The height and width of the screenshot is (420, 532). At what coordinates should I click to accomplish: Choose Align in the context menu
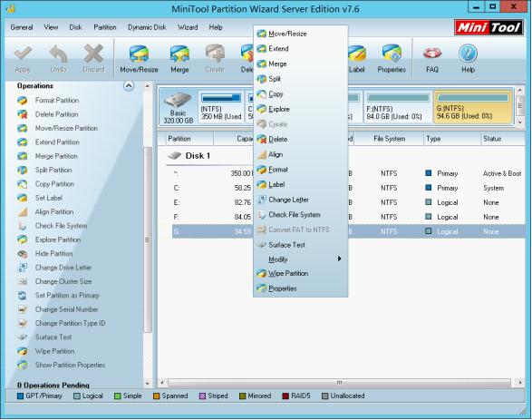tap(301, 155)
